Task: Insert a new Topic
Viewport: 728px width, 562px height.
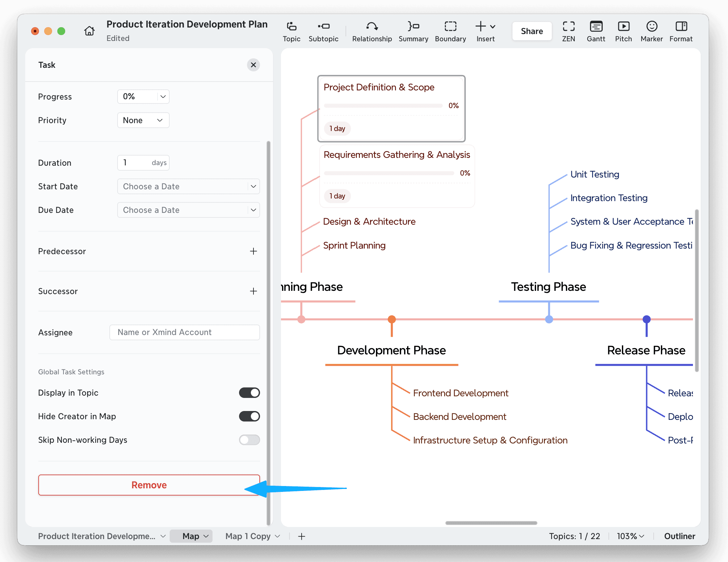Action: coord(291,31)
